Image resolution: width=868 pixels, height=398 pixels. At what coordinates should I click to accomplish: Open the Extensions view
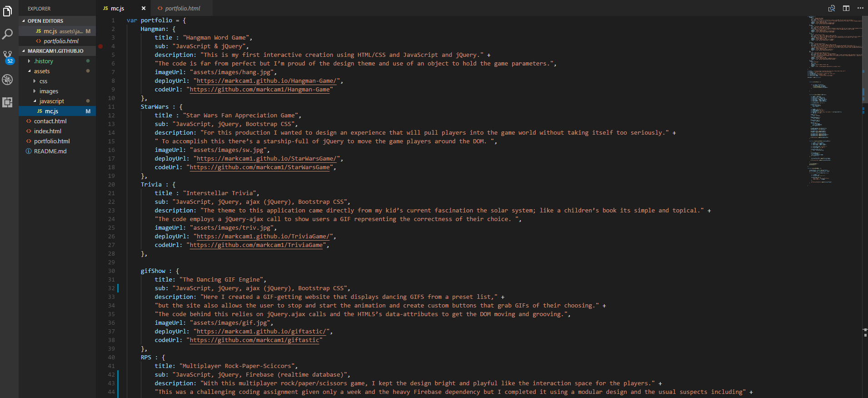[x=8, y=102]
